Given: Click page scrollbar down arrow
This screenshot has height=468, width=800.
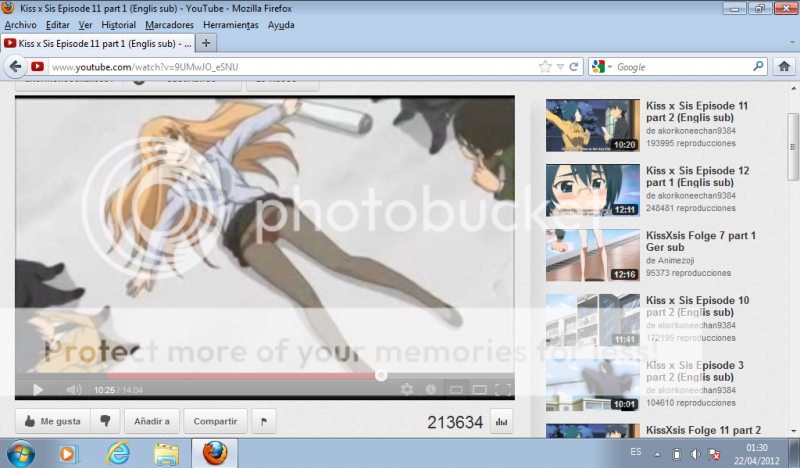Looking at the screenshot, I should coord(793,431).
